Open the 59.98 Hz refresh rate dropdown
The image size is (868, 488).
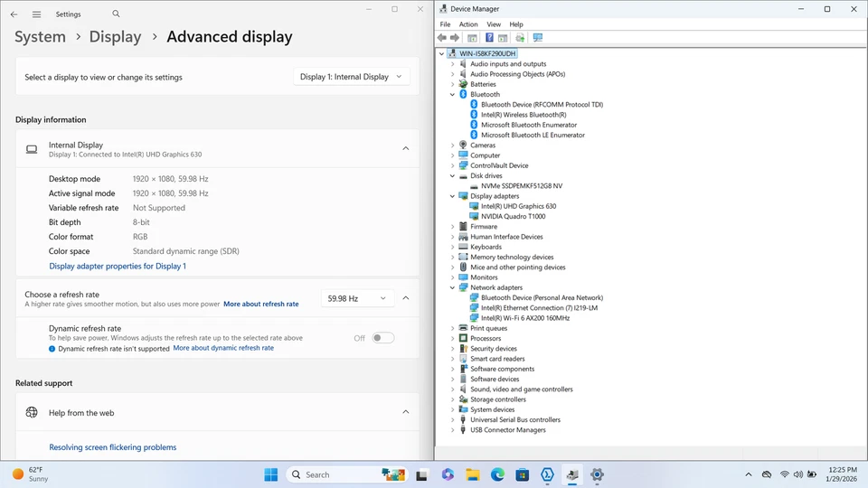click(357, 298)
